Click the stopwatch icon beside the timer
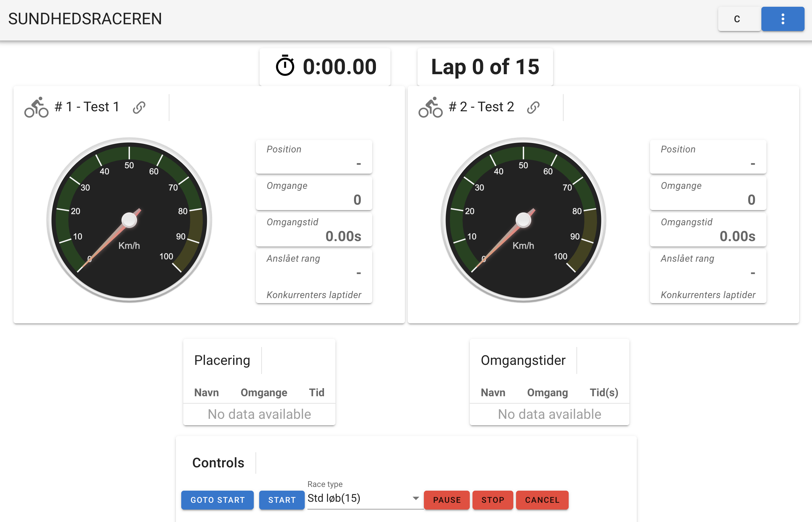The width and height of the screenshot is (812, 522). coord(285,66)
